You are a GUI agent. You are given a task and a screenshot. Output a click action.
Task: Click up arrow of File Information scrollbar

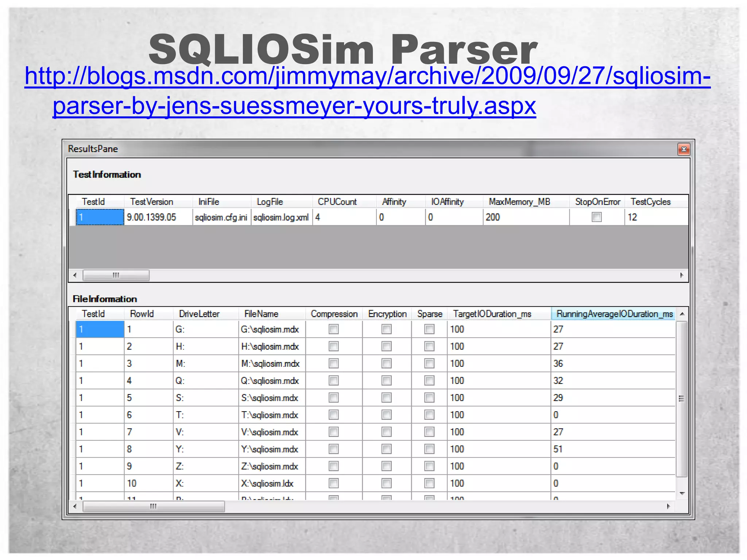point(682,314)
